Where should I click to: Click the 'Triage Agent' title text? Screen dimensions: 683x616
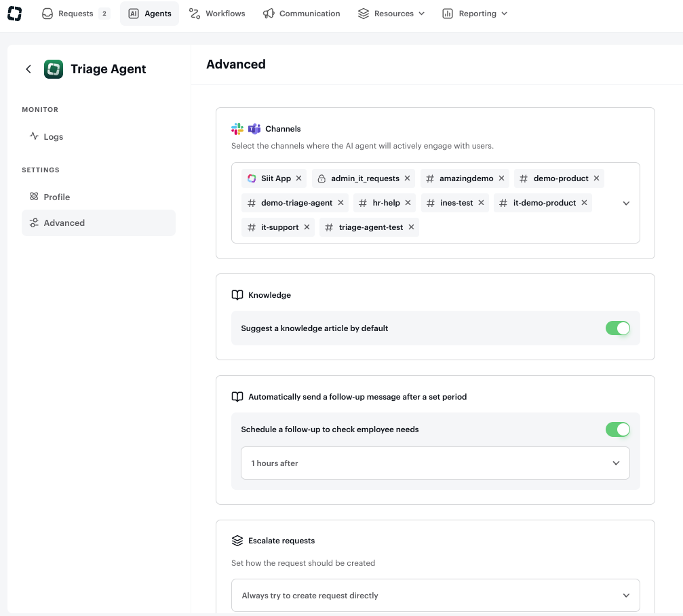(109, 69)
